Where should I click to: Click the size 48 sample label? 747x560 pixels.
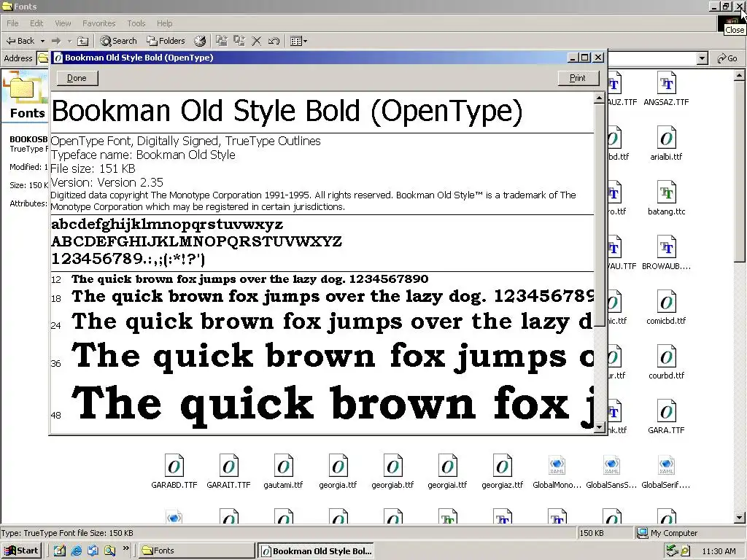click(55, 415)
